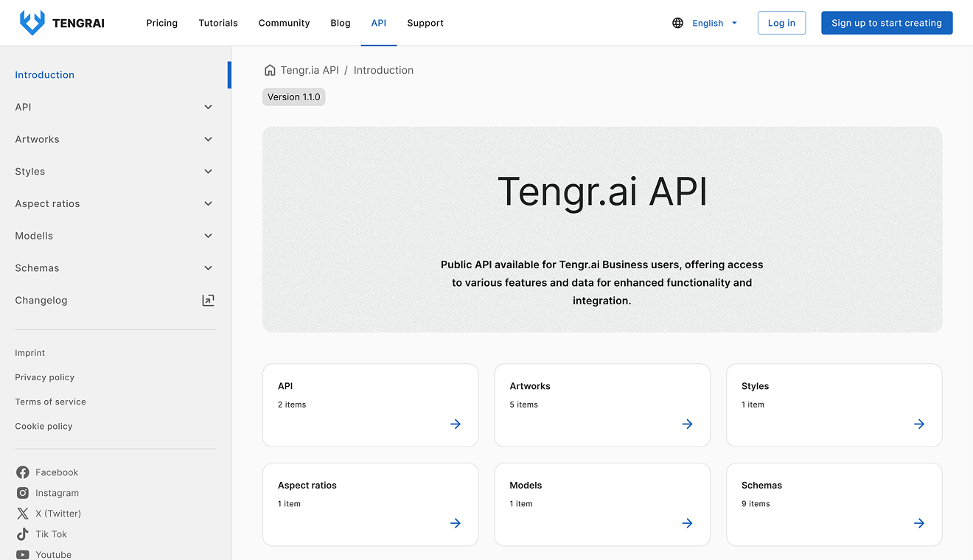Click the Tengrai logo
This screenshot has width=973, height=560.
[x=32, y=23]
